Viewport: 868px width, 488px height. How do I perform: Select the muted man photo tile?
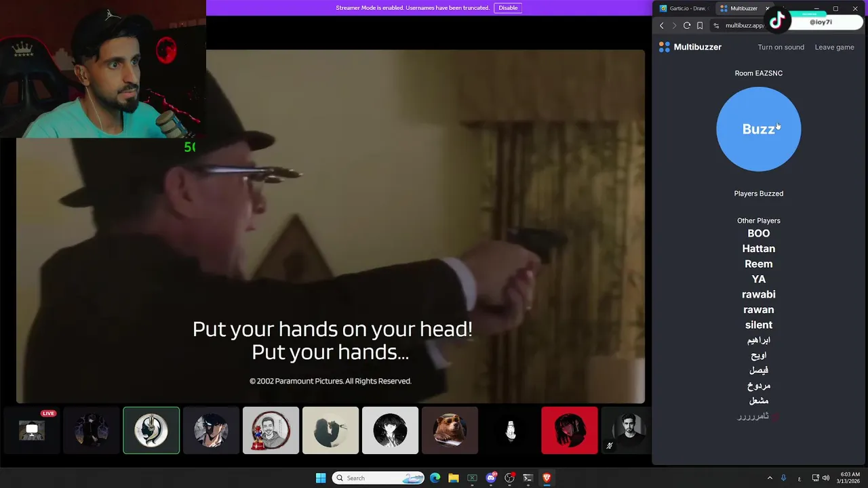click(626, 430)
